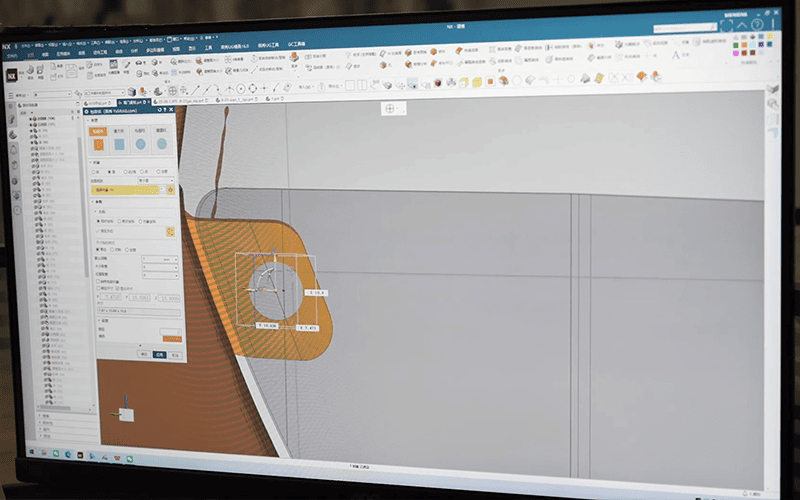Click the orange square in frame icon

tap(490, 82)
